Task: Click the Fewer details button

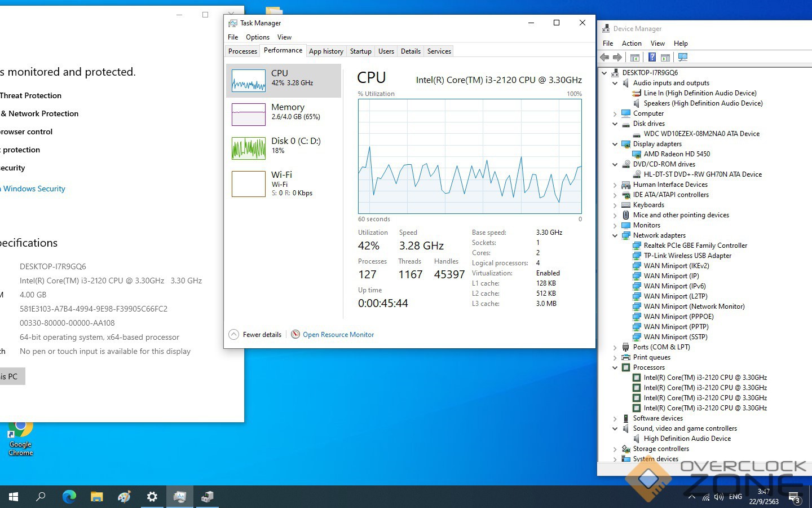Action: [255, 335]
